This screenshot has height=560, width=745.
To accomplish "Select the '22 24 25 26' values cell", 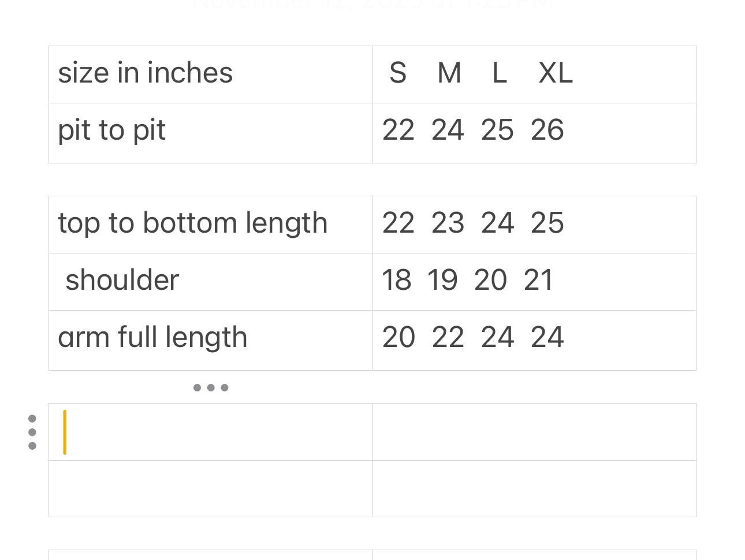I will click(534, 132).
